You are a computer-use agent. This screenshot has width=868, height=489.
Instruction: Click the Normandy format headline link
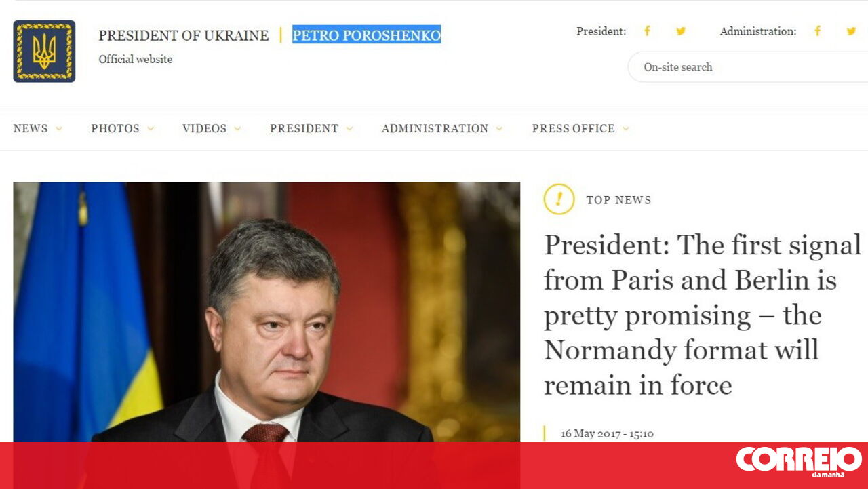coord(703,315)
